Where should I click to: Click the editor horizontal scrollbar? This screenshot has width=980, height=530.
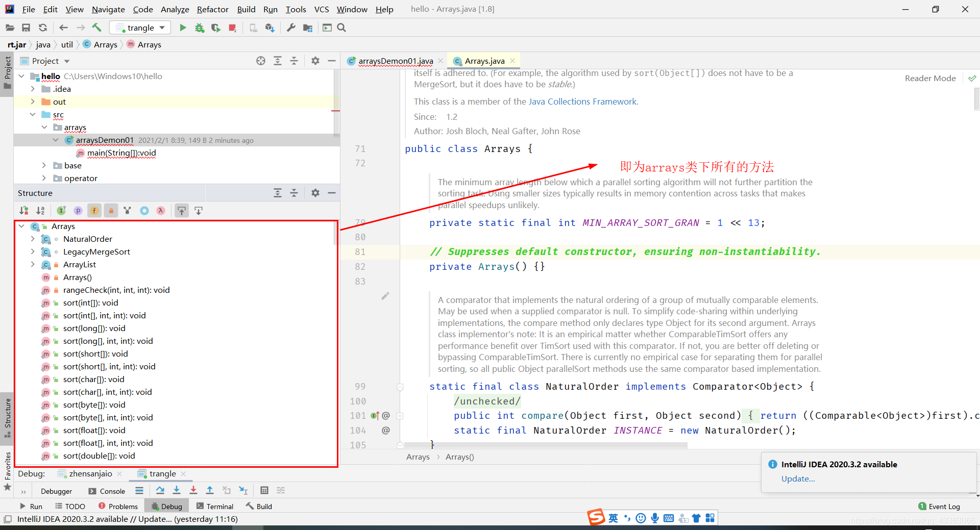coord(546,445)
